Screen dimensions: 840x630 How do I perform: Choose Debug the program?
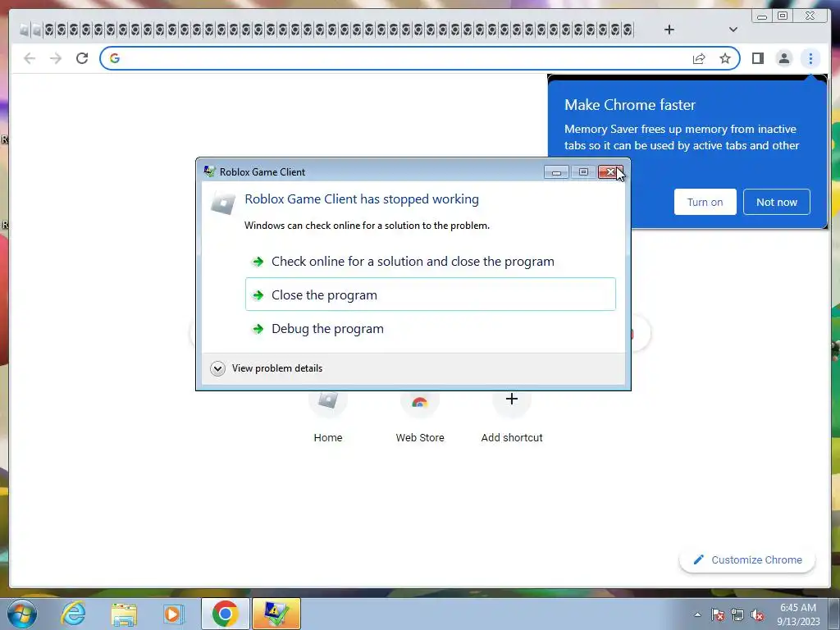pos(430,328)
